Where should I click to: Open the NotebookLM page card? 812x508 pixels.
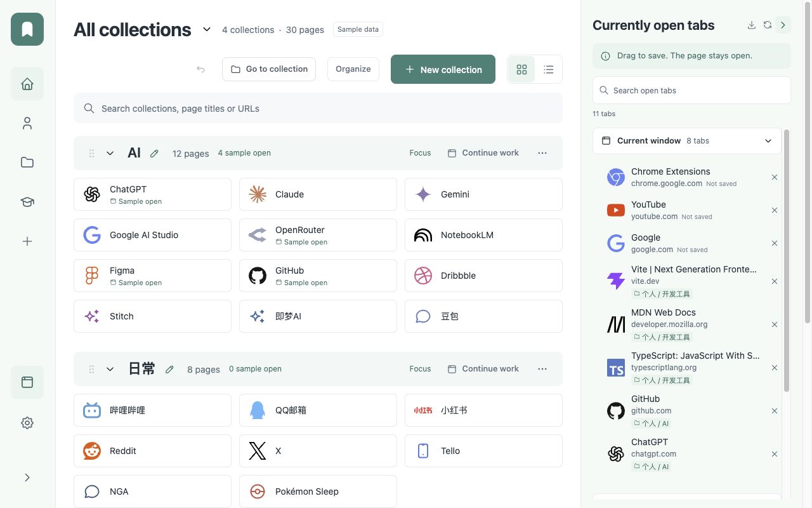[x=483, y=235]
